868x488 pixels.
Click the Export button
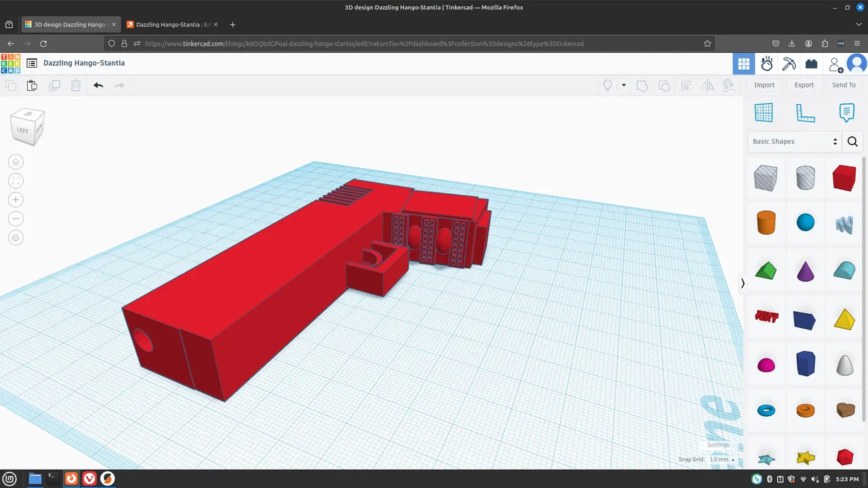(x=804, y=85)
